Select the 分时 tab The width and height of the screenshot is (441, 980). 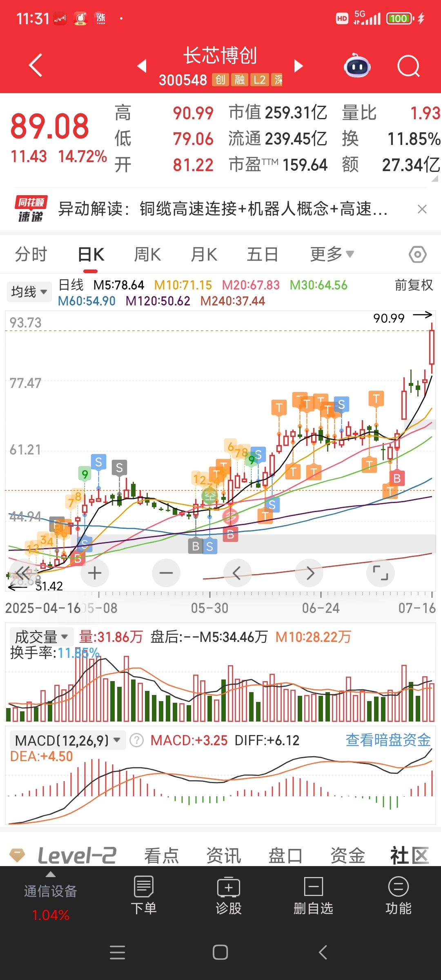pyautogui.click(x=31, y=254)
